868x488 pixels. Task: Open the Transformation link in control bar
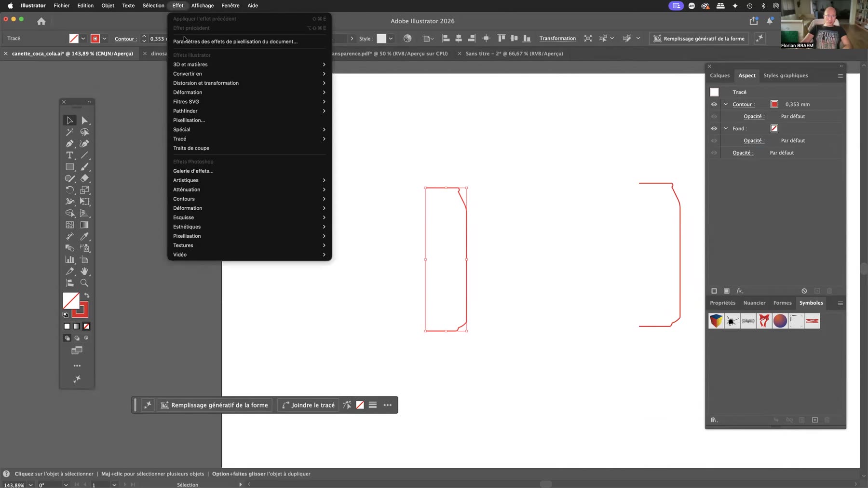coord(557,39)
